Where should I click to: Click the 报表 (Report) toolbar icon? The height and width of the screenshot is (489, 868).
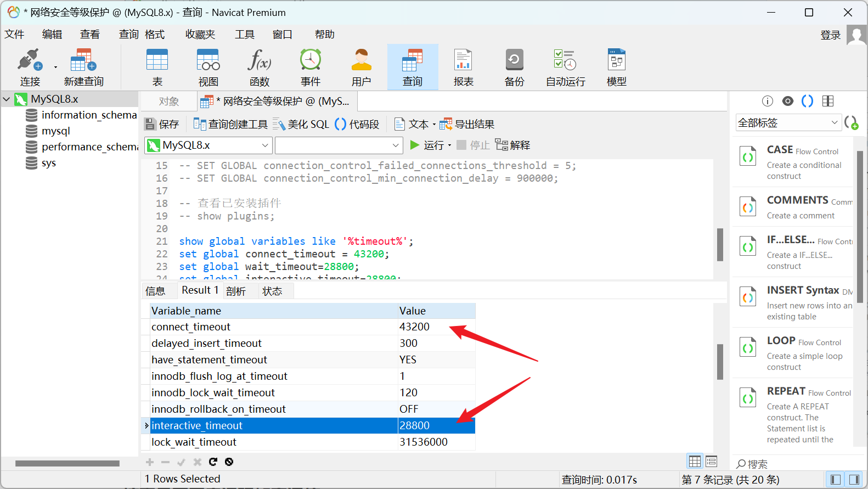pos(463,67)
